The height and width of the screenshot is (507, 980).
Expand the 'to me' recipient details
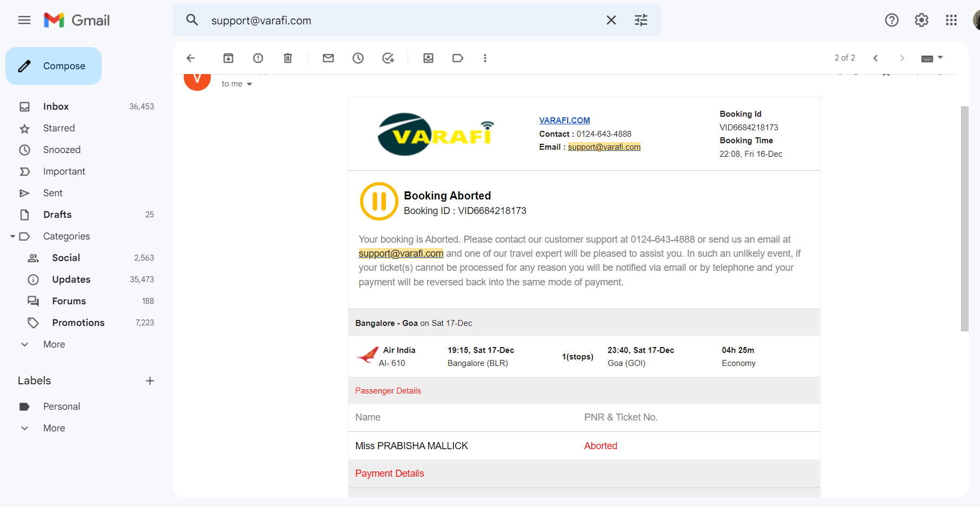tap(249, 84)
